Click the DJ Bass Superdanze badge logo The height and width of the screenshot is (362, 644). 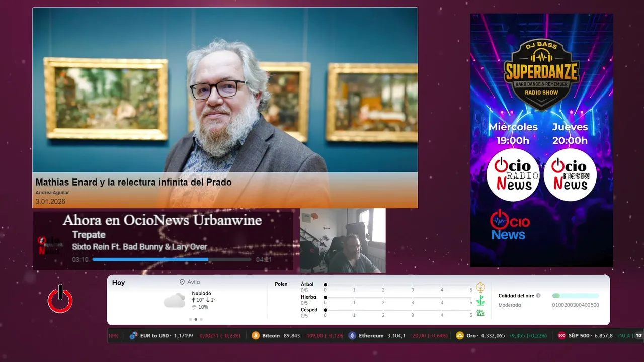click(x=541, y=74)
